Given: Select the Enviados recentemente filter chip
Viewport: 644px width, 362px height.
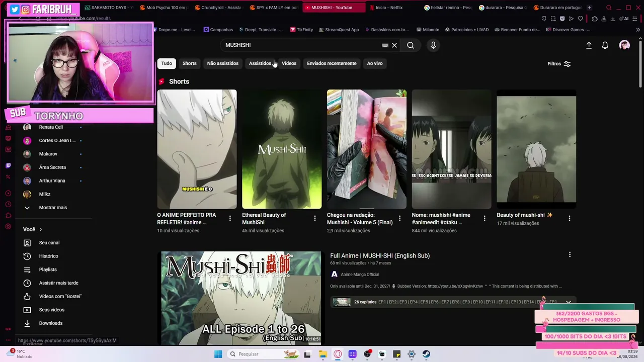Looking at the screenshot, I should point(332,63).
